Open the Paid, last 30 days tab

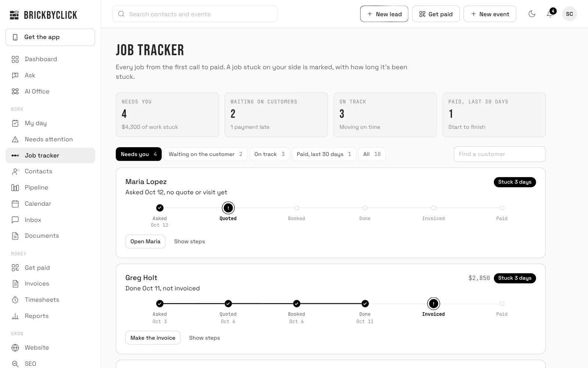324,154
